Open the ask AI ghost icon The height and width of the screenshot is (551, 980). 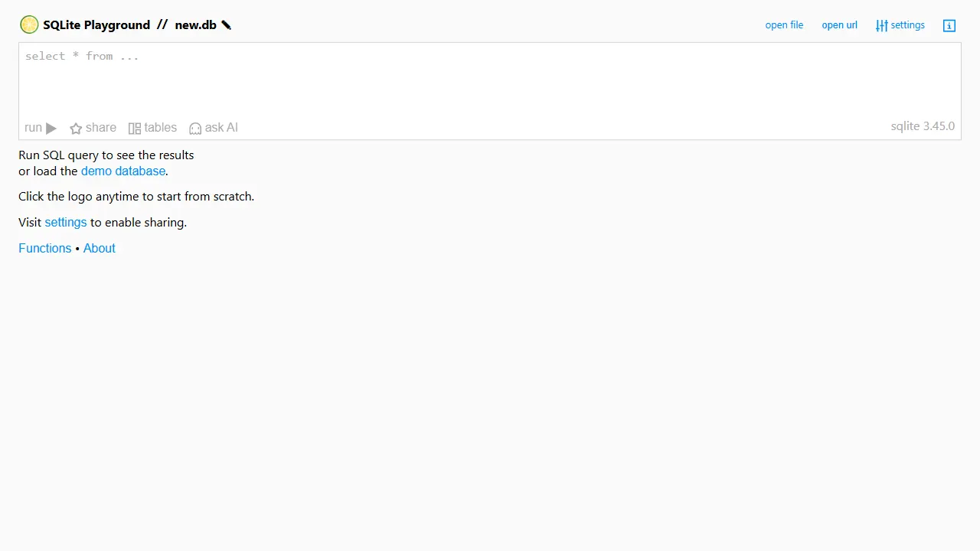point(195,129)
